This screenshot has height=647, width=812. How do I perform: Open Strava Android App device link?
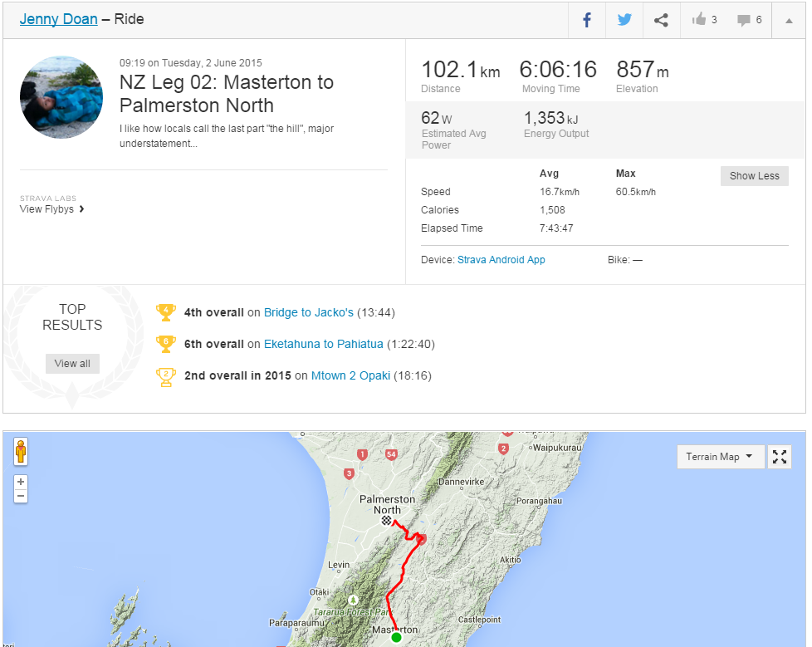pyautogui.click(x=501, y=260)
